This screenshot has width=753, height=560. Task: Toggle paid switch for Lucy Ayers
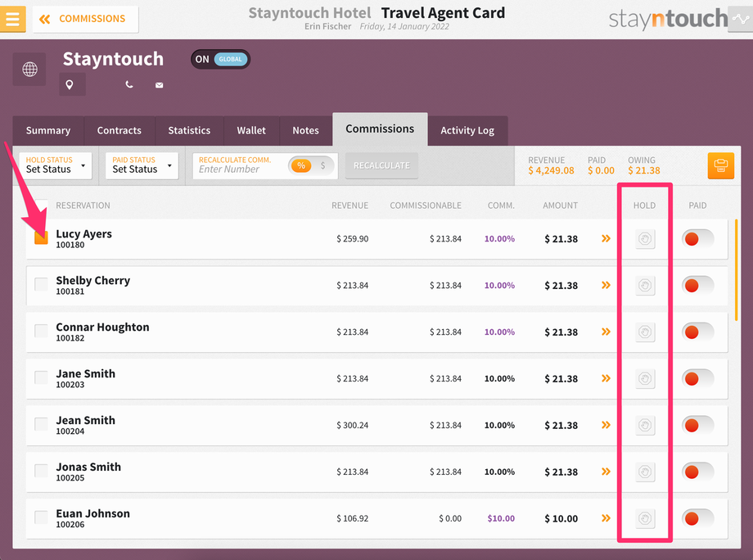698,239
